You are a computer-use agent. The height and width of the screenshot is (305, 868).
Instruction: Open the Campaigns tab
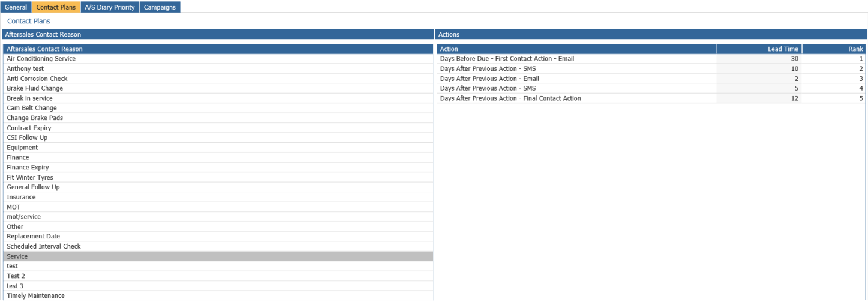pyautogui.click(x=160, y=7)
